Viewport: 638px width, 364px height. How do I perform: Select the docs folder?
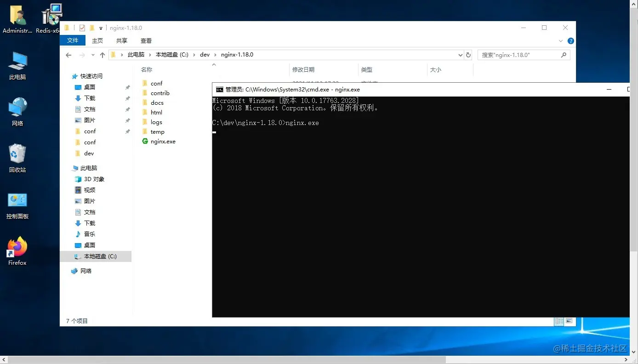point(157,103)
